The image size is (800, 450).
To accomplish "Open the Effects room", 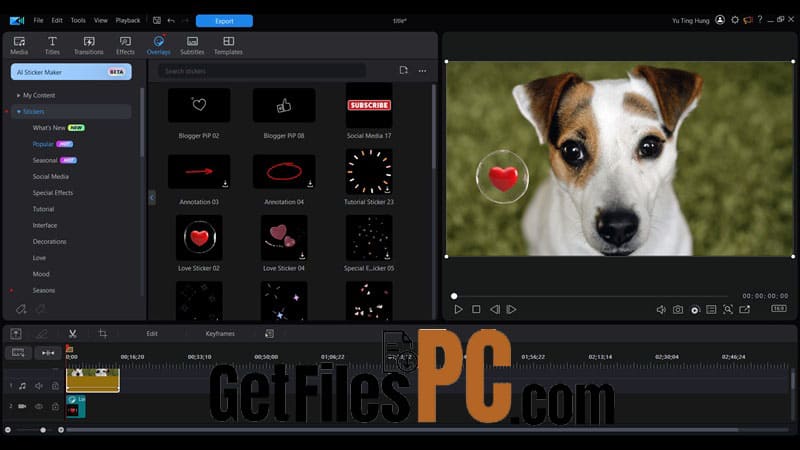I will (125, 45).
